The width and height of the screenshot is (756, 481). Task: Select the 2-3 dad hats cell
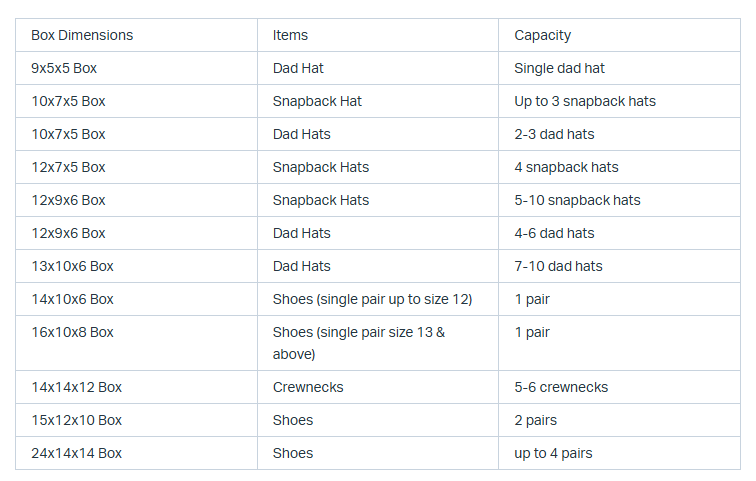coord(554,134)
